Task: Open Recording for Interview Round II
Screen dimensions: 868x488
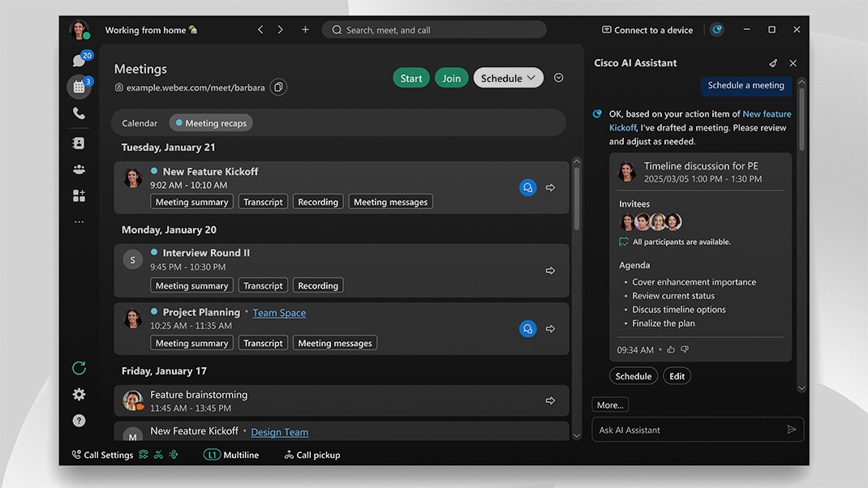Action: coord(317,285)
